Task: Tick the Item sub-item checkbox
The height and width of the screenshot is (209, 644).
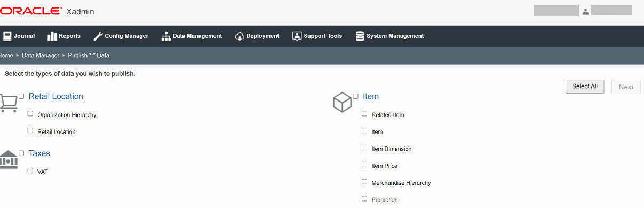Action: [x=364, y=130]
